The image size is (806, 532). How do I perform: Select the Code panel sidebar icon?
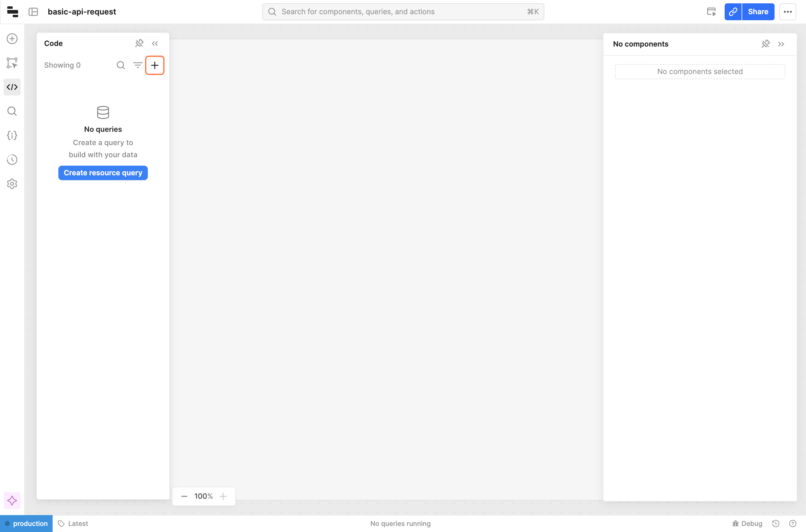pyautogui.click(x=12, y=87)
